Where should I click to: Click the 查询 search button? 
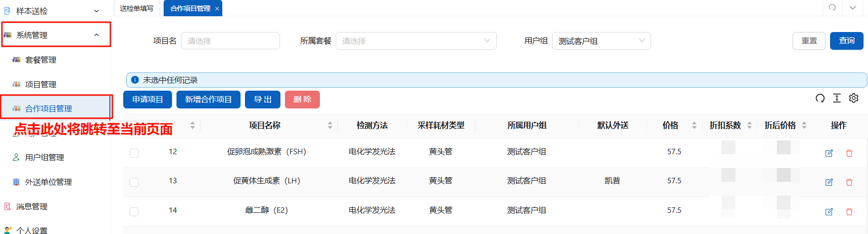[846, 41]
